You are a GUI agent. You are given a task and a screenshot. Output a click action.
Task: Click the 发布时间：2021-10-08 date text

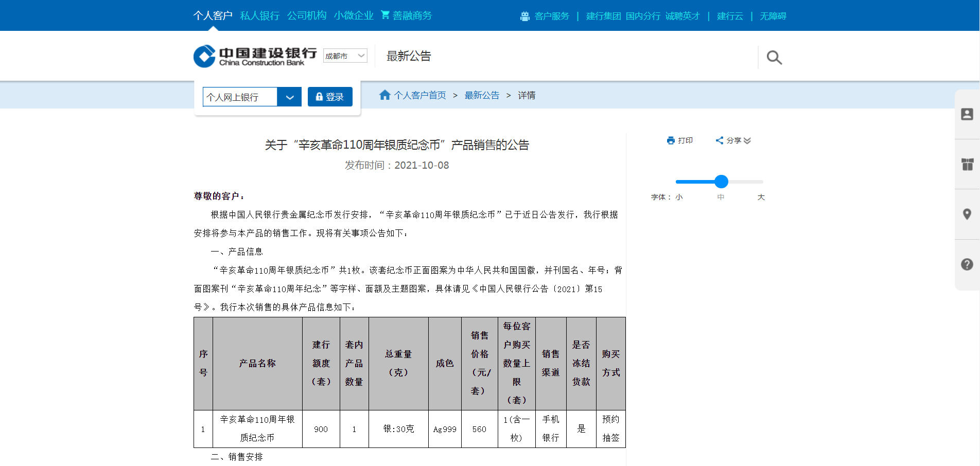click(x=397, y=165)
